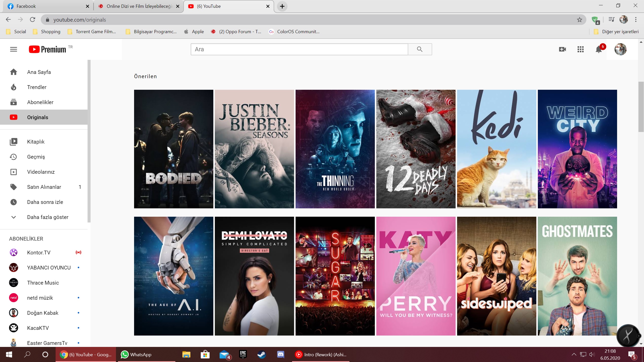
Task: Select Originals in the sidebar
Action: click(44, 117)
